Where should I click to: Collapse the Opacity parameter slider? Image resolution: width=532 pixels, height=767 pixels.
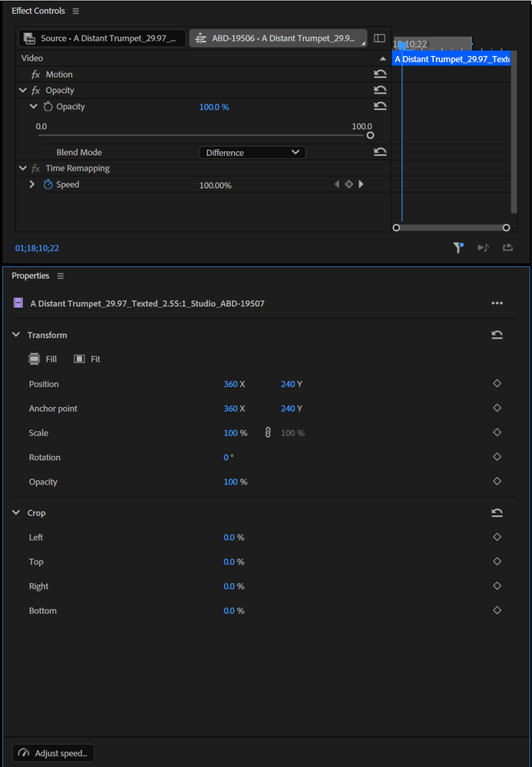[x=33, y=106]
